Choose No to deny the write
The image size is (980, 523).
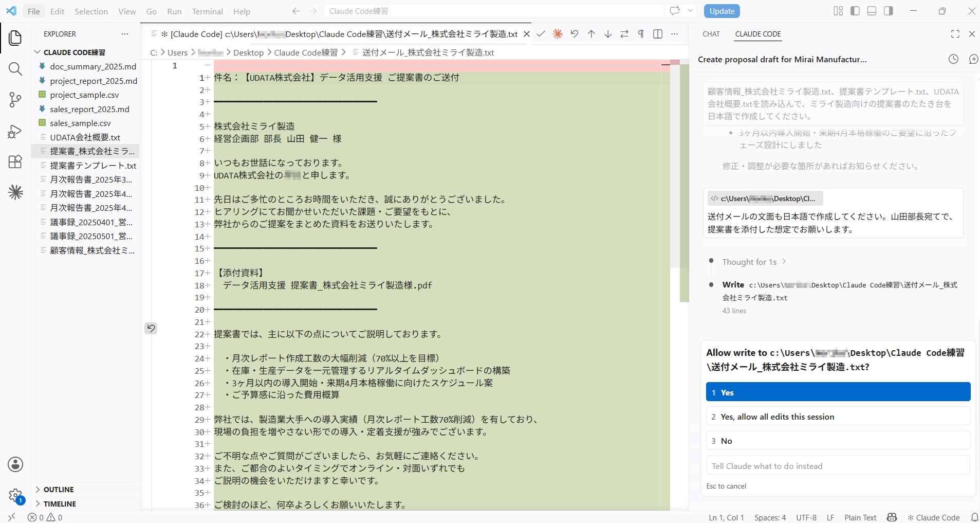(x=838, y=441)
